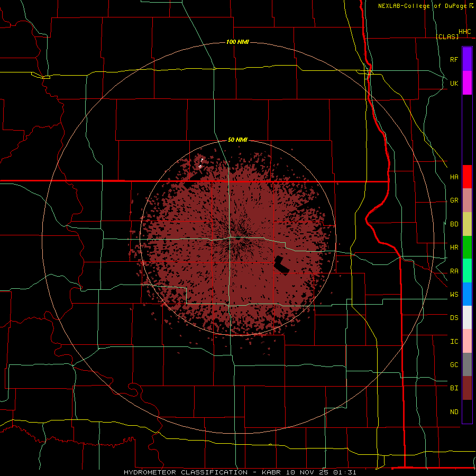
Task: Click the WS legend label
Action: (x=454, y=295)
